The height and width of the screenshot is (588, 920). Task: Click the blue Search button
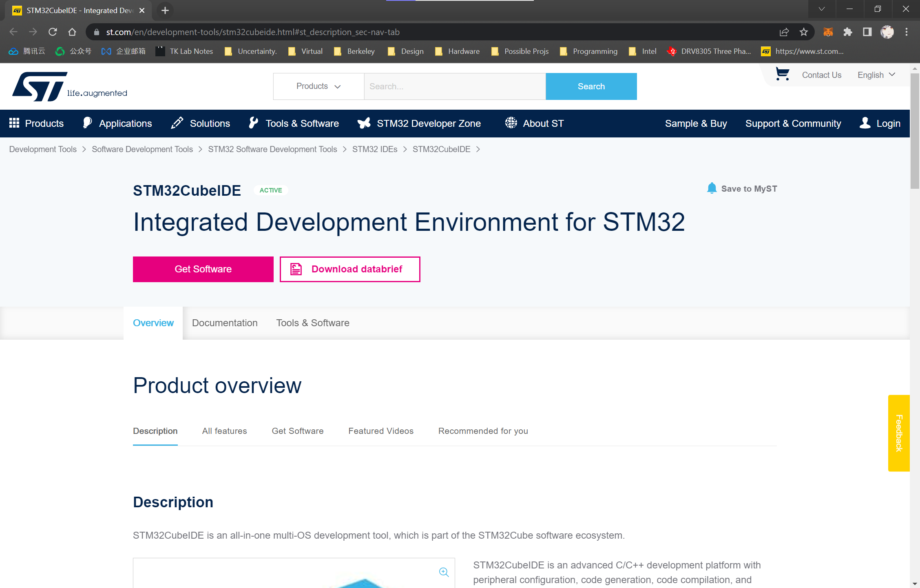591,86
